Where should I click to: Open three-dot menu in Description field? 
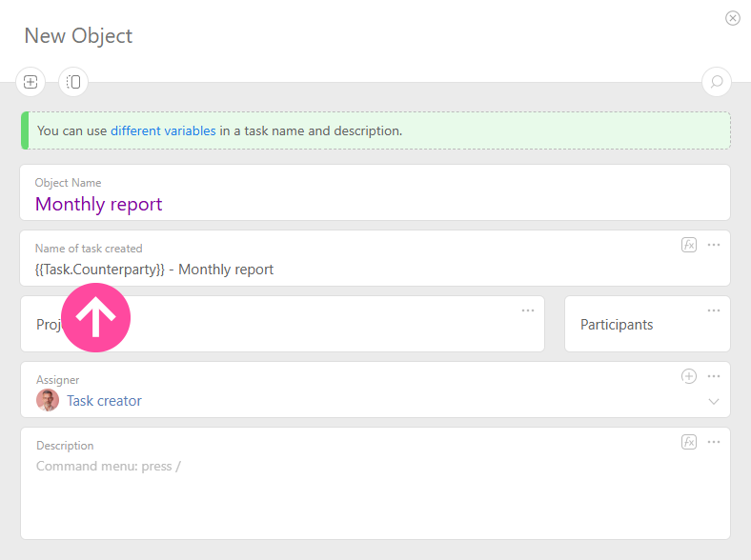pos(714,442)
